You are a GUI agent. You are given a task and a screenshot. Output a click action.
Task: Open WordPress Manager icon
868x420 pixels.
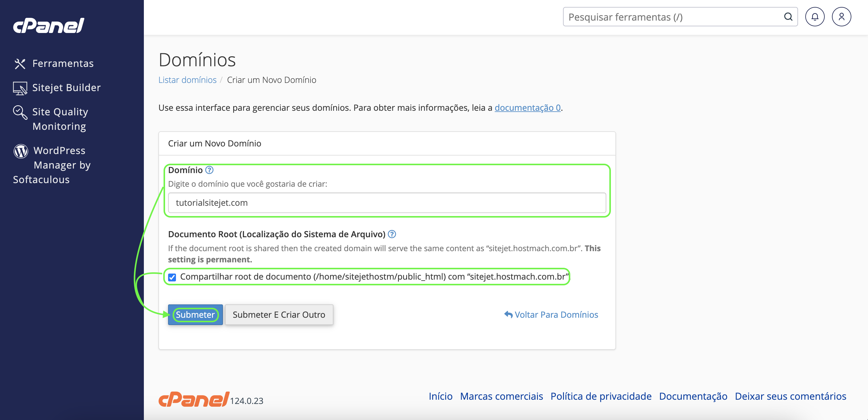(x=21, y=151)
